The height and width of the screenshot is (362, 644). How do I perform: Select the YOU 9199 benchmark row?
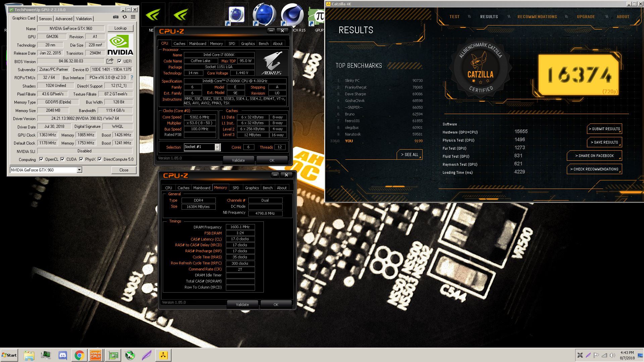pyautogui.click(x=377, y=141)
